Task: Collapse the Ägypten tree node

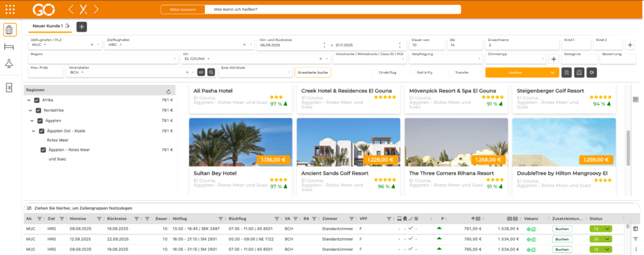Action: [31, 121]
